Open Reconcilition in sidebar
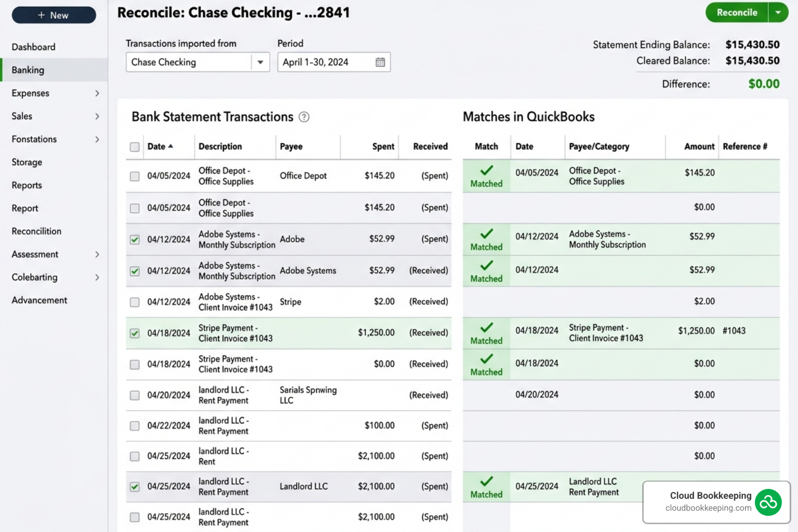 point(36,231)
